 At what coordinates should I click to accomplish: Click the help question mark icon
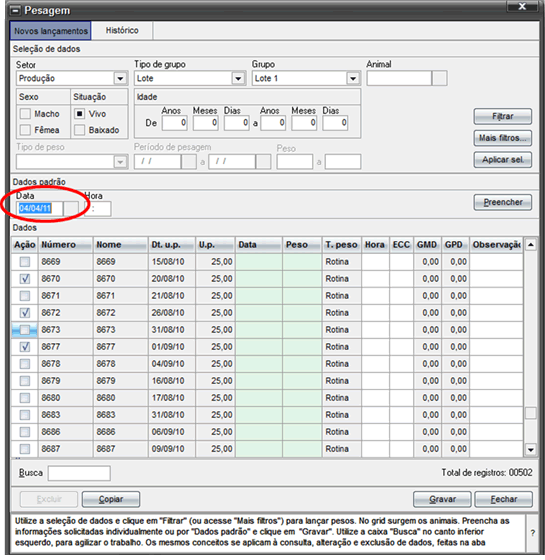pyautogui.click(x=532, y=533)
